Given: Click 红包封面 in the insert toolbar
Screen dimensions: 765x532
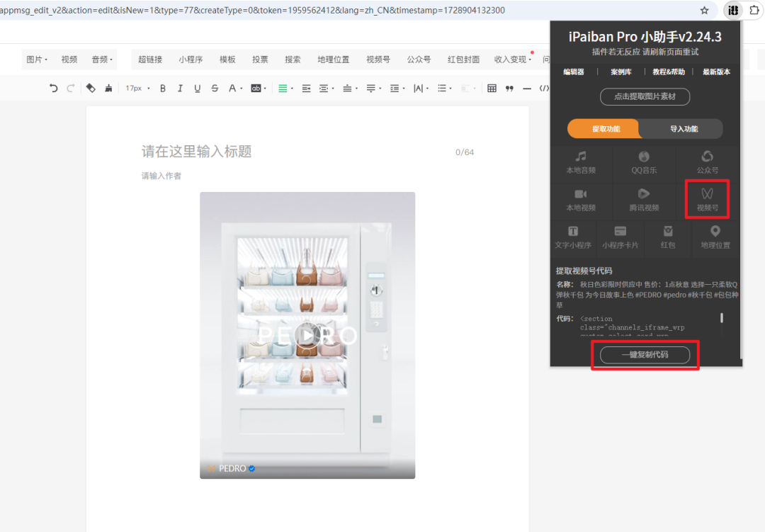Looking at the screenshot, I should (x=463, y=60).
